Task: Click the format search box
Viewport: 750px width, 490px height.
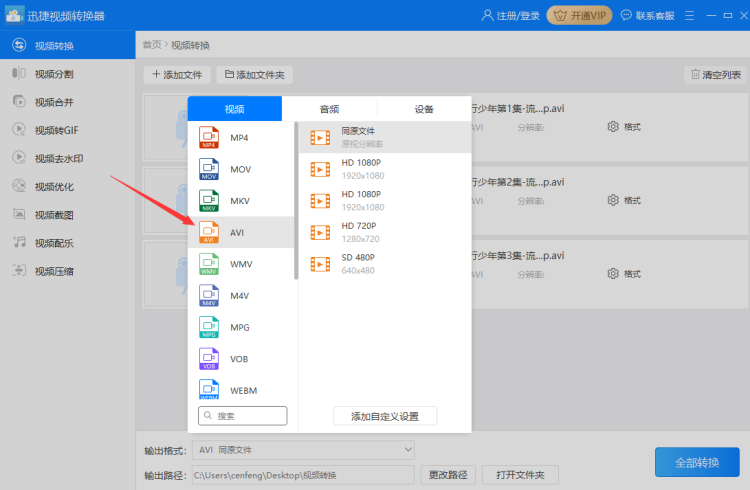Action: point(243,416)
